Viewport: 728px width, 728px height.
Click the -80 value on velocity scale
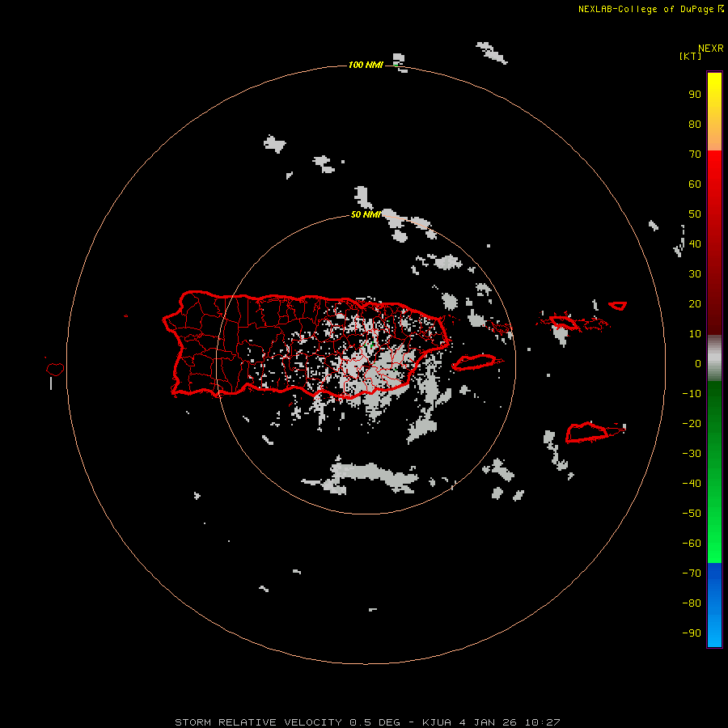[692, 603]
